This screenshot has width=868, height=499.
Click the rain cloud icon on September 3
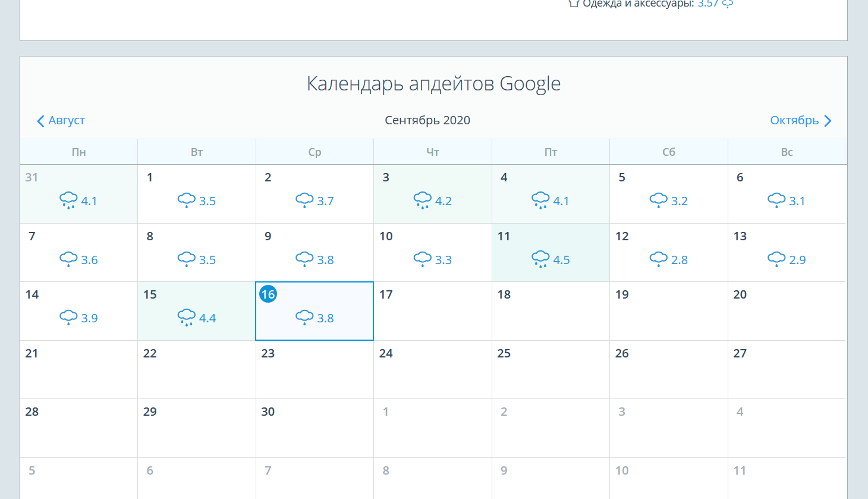coord(422,200)
